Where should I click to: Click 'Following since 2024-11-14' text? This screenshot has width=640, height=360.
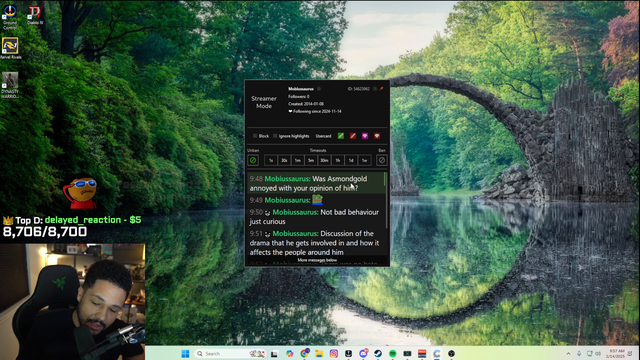[x=317, y=111]
